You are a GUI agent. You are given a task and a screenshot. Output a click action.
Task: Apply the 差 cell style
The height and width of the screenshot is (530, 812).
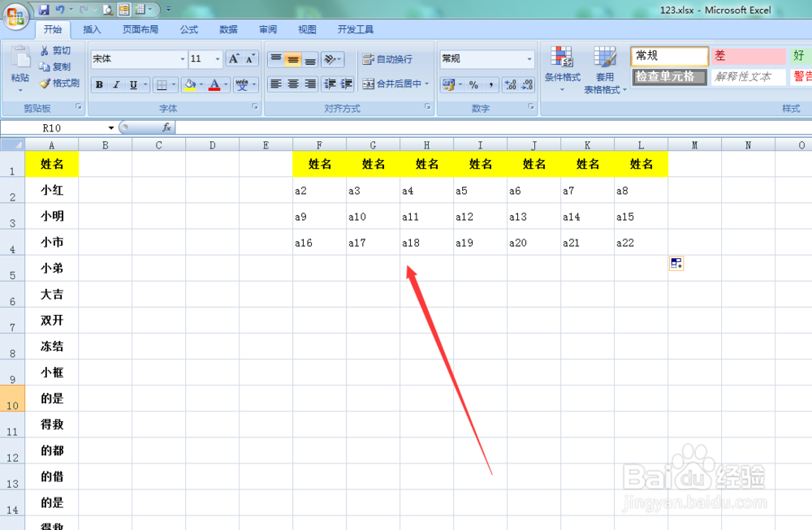tap(749, 56)
